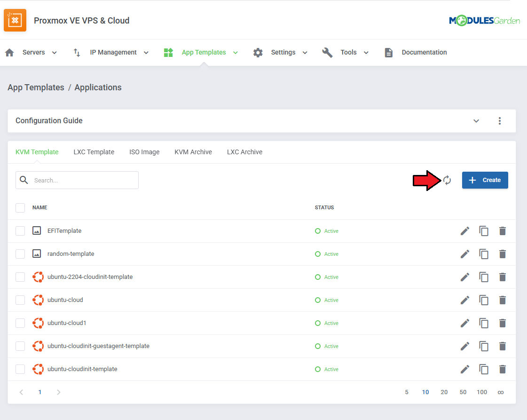Go to the previous page arrow
Screen dimensions: 527x420
click(21, 392)
